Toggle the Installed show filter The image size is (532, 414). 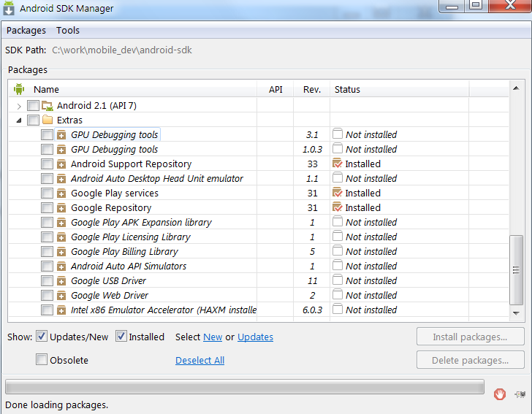[121, 337]
